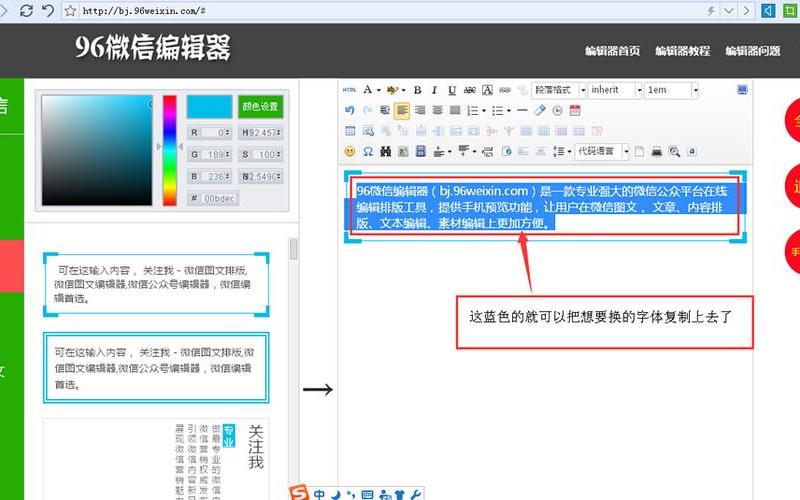Select the left-align button (highlighted)

point(402,110)
